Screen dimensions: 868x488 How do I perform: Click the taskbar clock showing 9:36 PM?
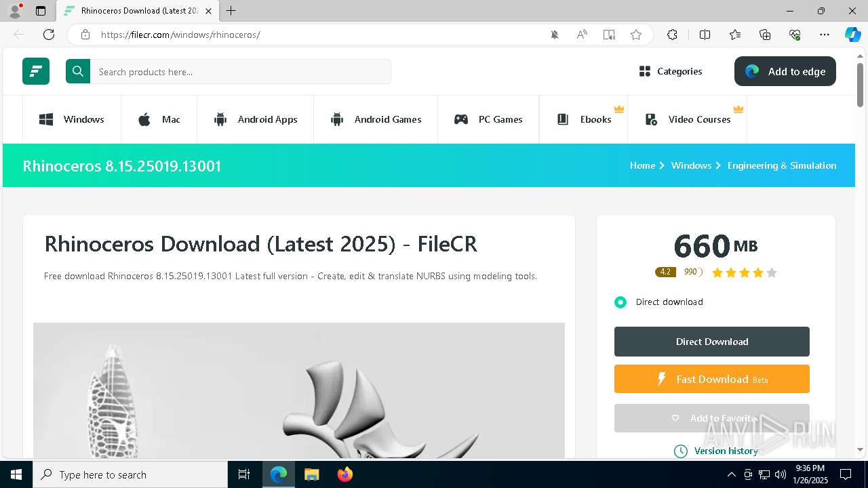pos(810,474)
